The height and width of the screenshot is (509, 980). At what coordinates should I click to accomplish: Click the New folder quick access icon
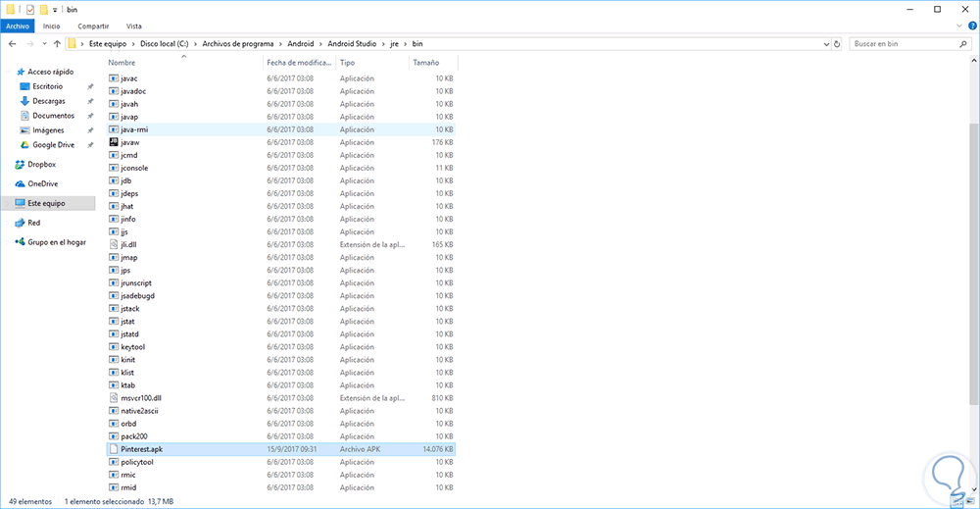click(x=44, y=10)
